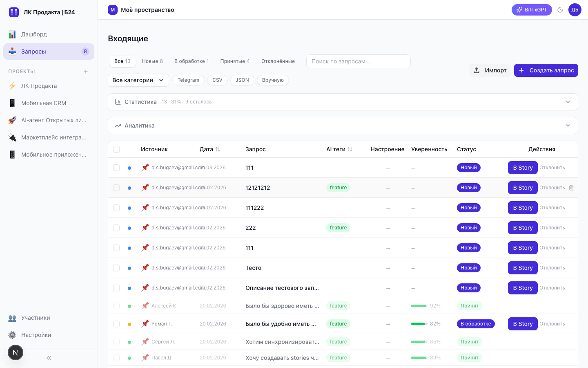
Task: Open the Дашборд sidebar item
Action: coord(34,34)
